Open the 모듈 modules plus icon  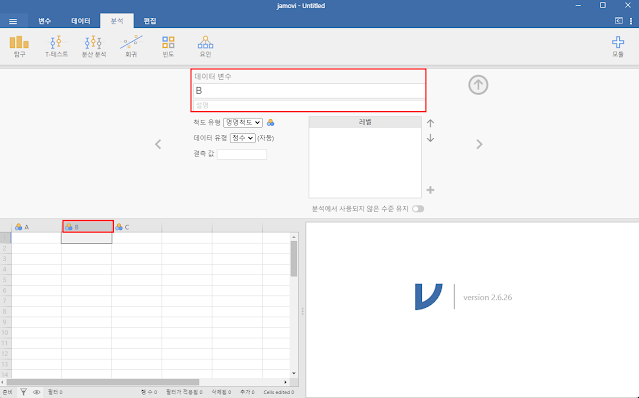click(618, 46)
